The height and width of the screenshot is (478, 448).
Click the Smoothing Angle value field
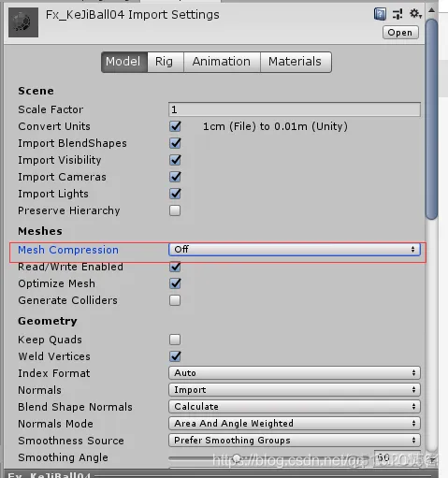pyautogui.click(x=397, y=457)
